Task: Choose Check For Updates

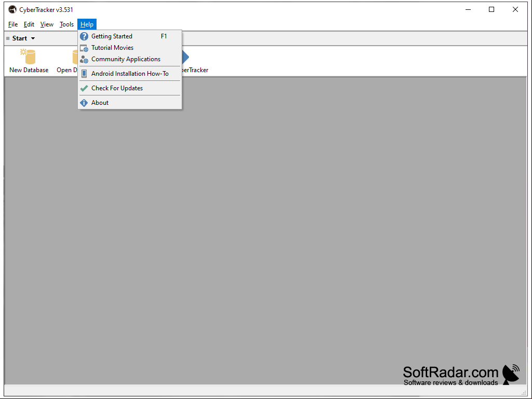Action: 130,88
